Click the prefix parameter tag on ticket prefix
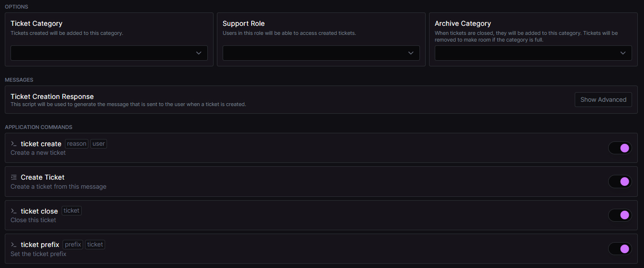The width and height of the screenshot is (644, 268). [73, 245]
